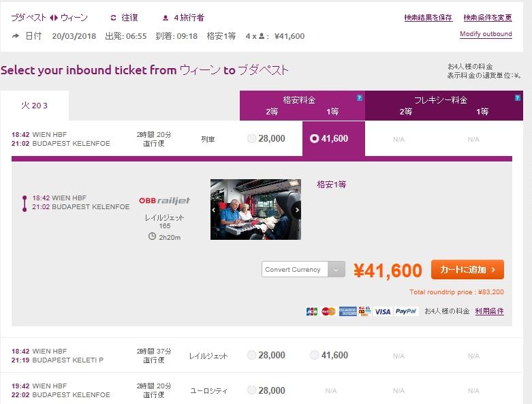Open the Convert Currency dropdown
The height and width of the screenshot is (404, 532).
[x=303, y=269]
